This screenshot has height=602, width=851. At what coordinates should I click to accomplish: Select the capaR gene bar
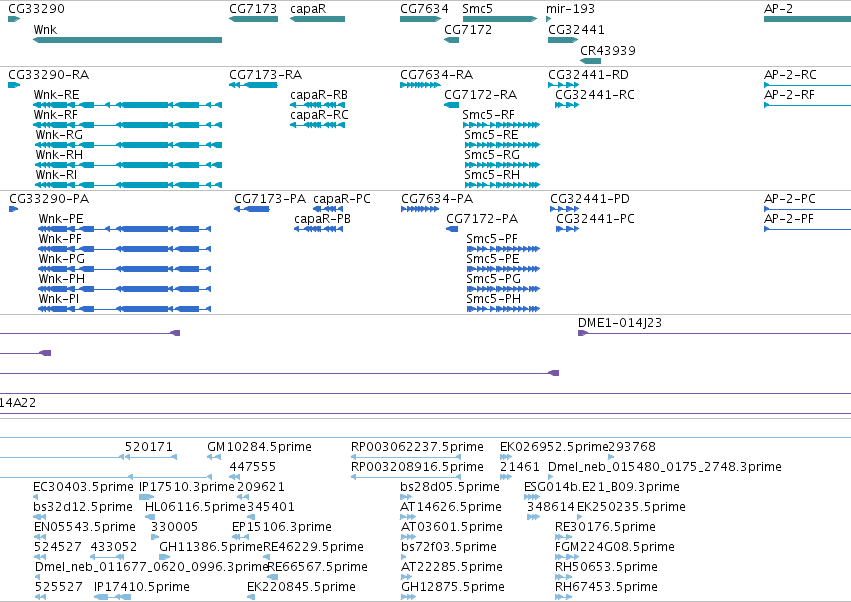(317, 19)
